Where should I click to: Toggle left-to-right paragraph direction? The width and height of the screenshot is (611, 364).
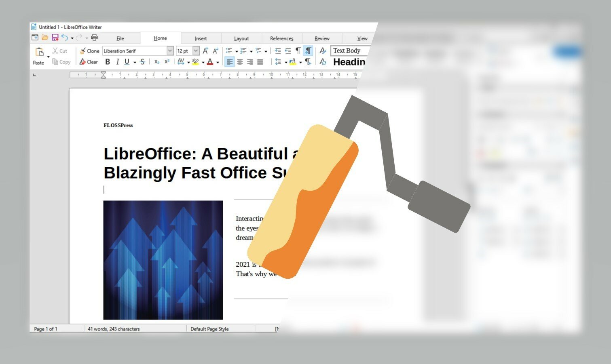[x=308, y=50]
